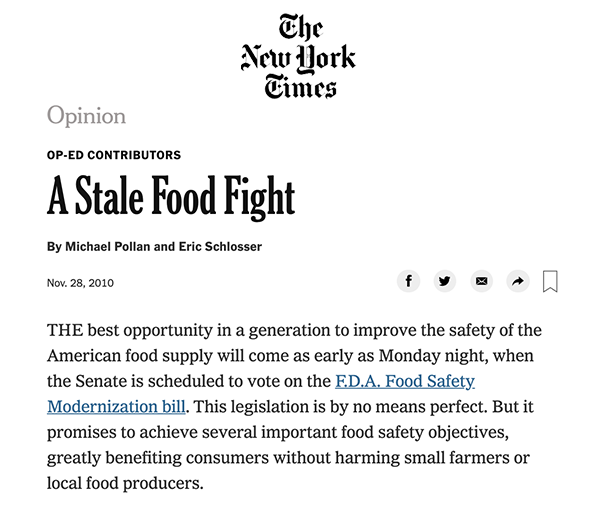599x532 pixels.
Task: Follow the Modernization bill link text
Action: pos(116,406)
